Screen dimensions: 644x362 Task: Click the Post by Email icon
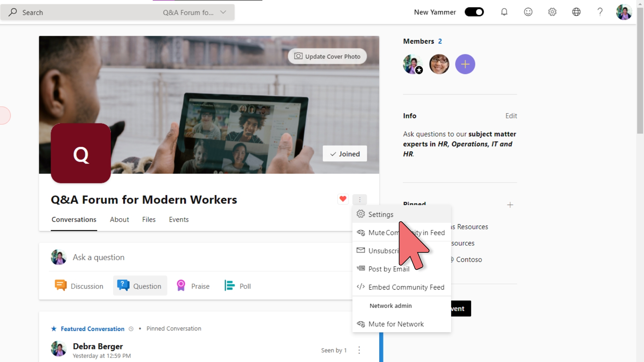(x=361, y=268)
